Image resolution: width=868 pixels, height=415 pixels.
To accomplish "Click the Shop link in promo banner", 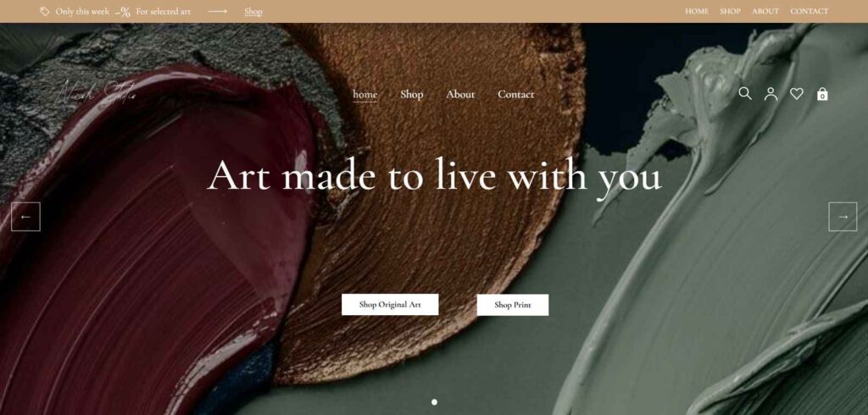I will coord(253,11).
